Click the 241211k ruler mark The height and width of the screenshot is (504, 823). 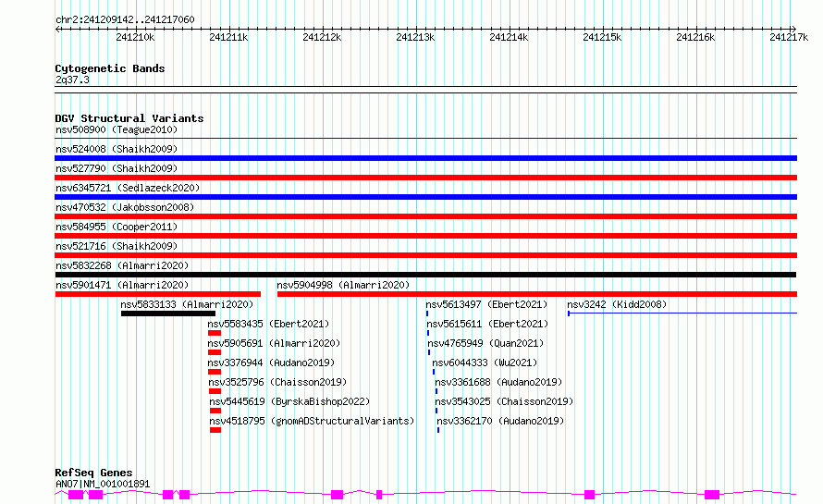tap(228, 37)
